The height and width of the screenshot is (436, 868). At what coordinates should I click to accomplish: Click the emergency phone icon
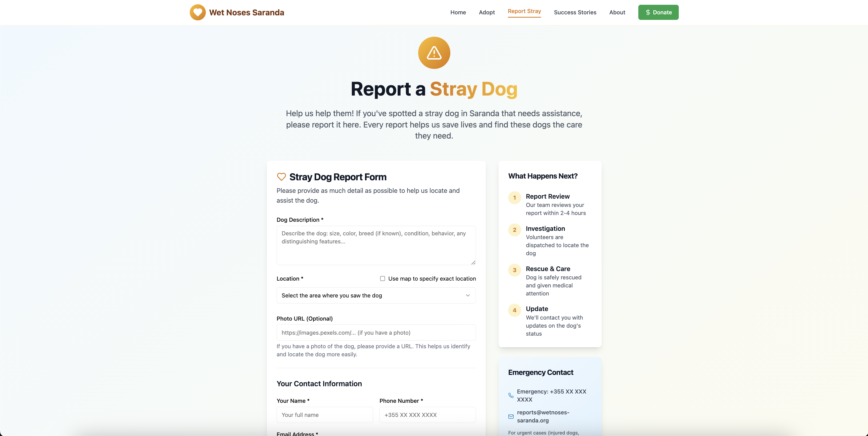[511, 395]
